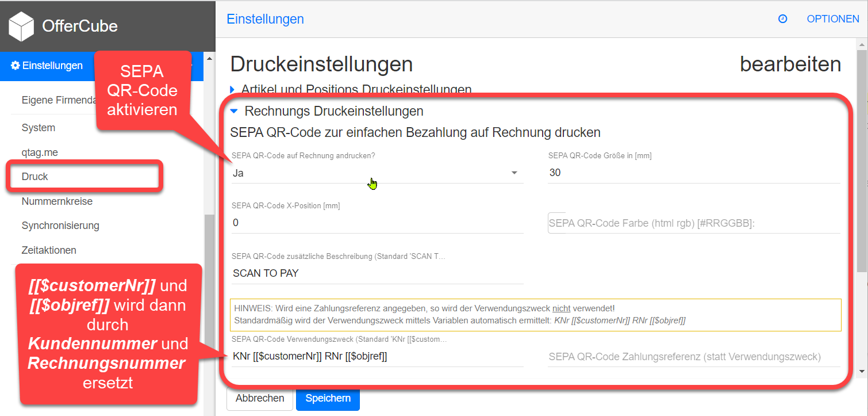Image resolution: width=868 pixels, height=416 pixels.
Task: Click the HINWEIS note about Zahlungsreferenz
Action: point(535,315)
